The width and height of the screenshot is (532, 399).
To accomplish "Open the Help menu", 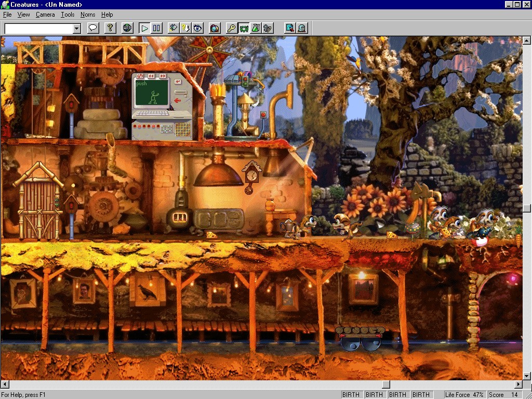I will pos(107,15).
